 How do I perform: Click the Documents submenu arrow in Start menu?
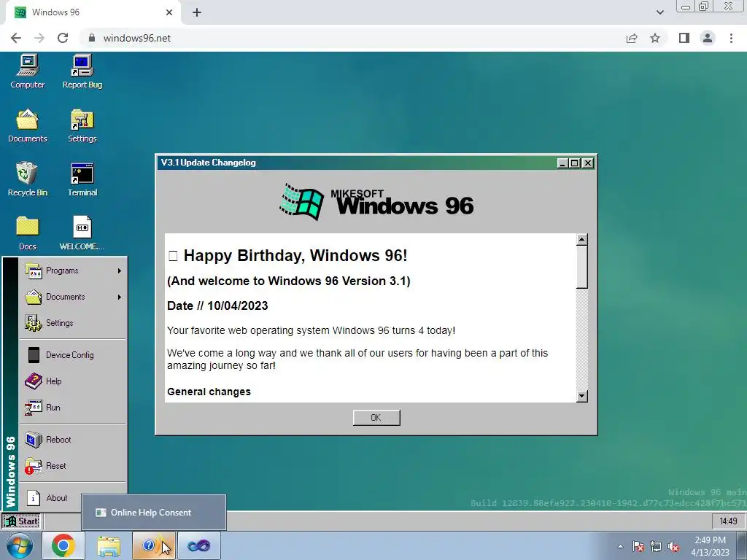[x=119, y=297]
